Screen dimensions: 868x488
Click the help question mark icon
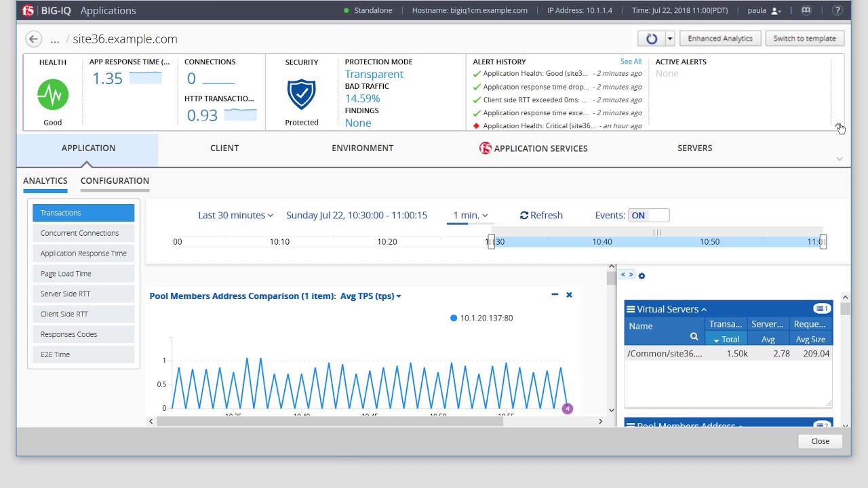(838, 10)
